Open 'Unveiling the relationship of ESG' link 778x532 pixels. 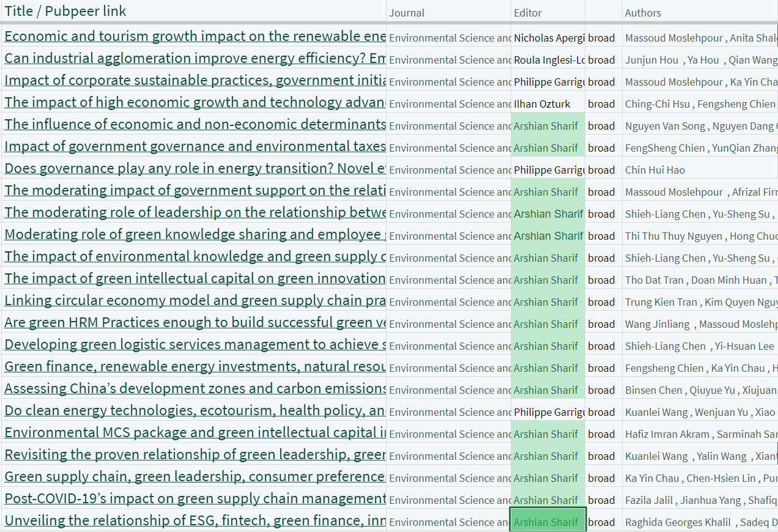coord(194,521)
